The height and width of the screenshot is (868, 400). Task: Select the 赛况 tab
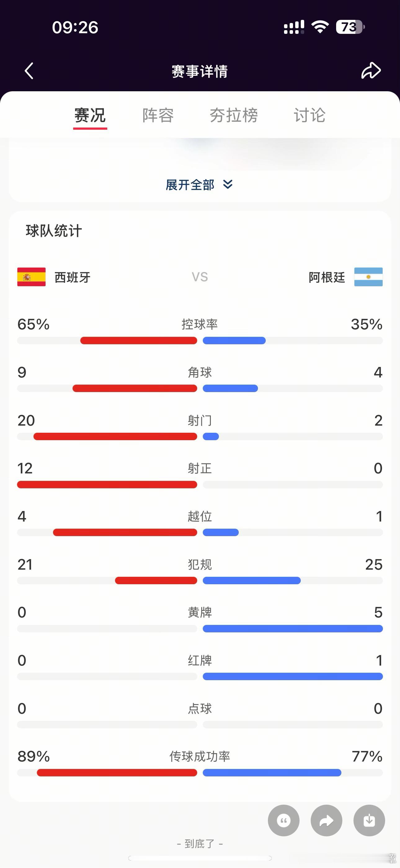(90, 115)
